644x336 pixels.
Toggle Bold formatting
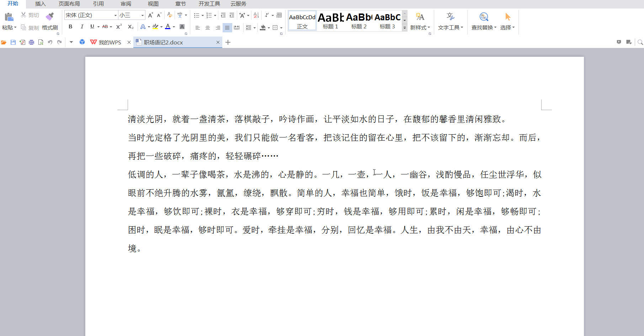click(70, 27)
